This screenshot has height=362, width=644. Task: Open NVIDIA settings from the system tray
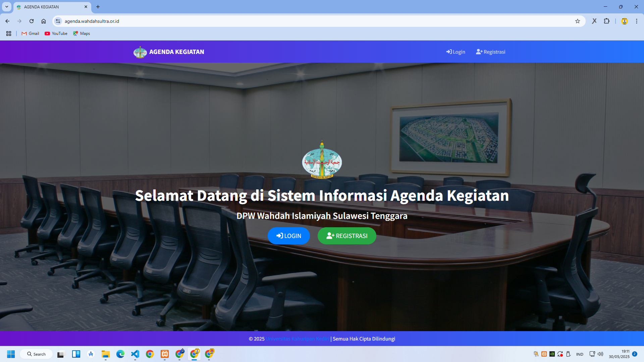[552, 354]
